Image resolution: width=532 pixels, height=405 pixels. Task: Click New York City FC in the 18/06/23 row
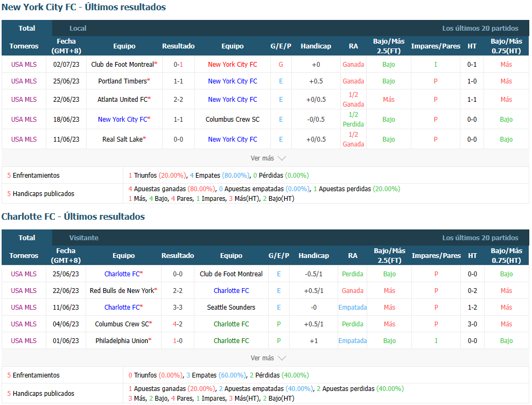pyautogui.click(x=122, y=120)
